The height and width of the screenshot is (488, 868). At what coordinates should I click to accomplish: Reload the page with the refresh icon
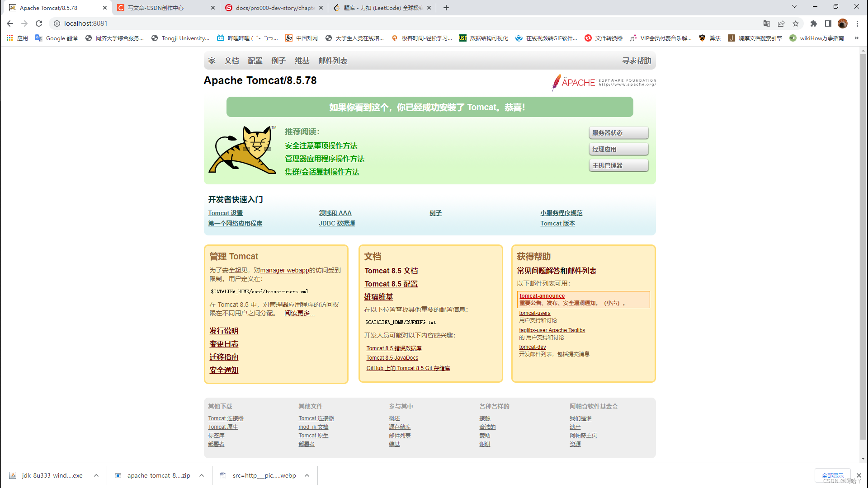pyautogui.click(x=39, y=23)
